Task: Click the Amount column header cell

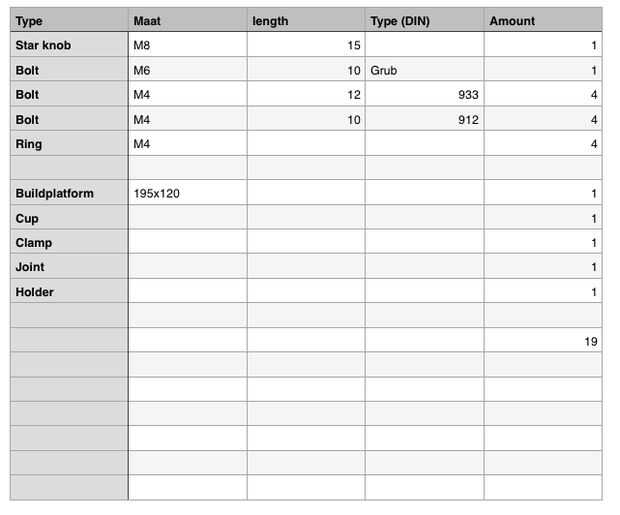Action: point(543,20)
